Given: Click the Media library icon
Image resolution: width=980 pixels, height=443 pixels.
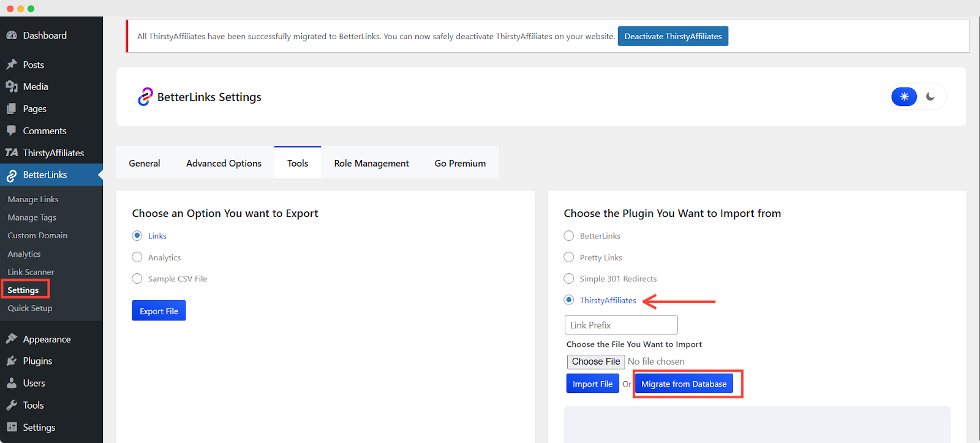Looking at the screenshot, I should coord(12,86).
